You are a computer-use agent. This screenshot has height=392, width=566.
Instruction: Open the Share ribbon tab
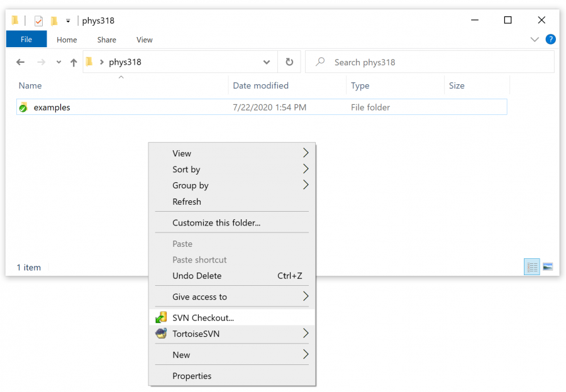(x=106, y=39)
